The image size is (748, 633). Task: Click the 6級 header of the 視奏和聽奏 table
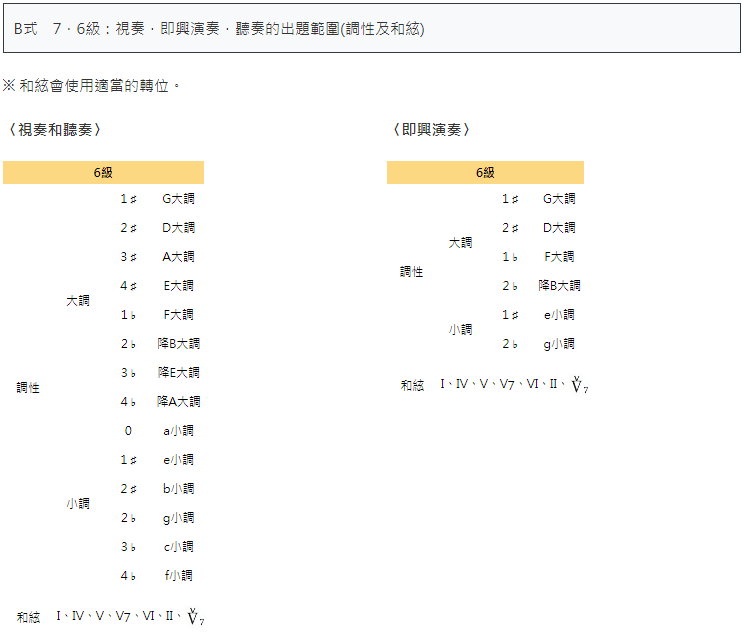point(103,173)
